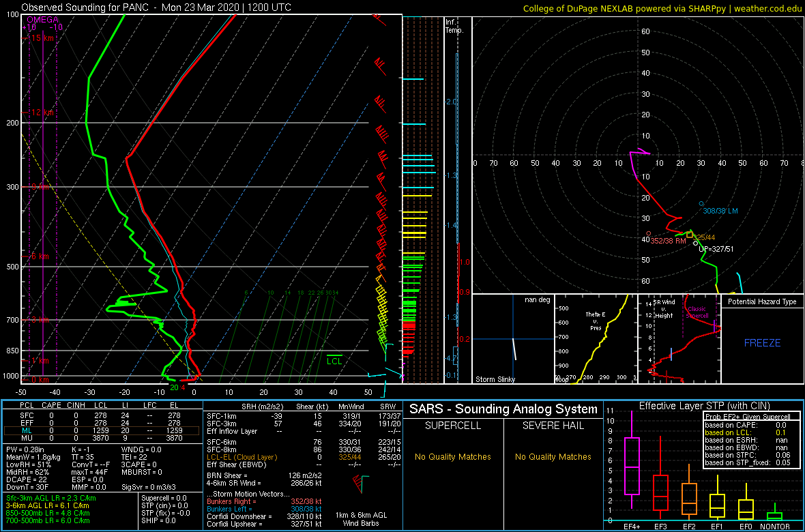Click the 'Eff Shear (EBWD)' row
805x532 pixels.
pyautogui.click(x=302, y=464)
